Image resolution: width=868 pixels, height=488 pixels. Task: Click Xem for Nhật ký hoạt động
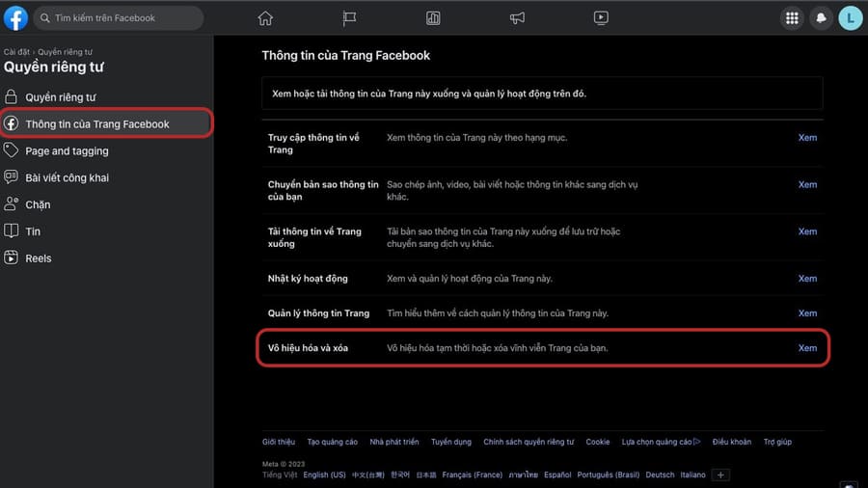pos(807,279)
